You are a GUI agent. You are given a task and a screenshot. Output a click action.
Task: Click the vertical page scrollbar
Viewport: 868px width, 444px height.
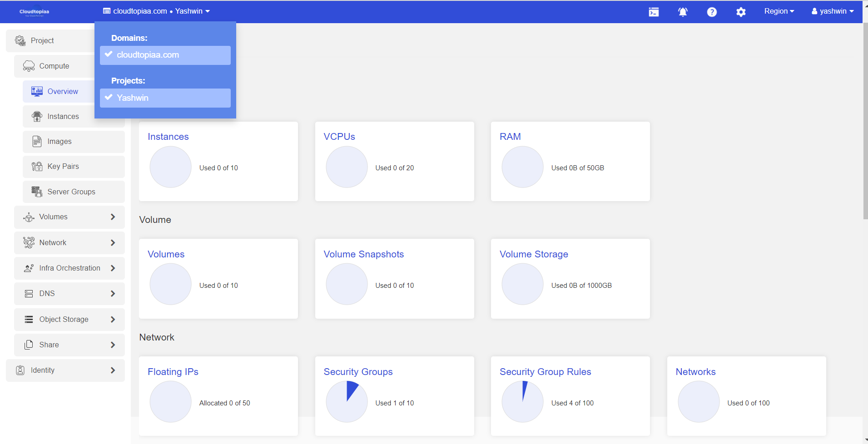click(865, 136)
